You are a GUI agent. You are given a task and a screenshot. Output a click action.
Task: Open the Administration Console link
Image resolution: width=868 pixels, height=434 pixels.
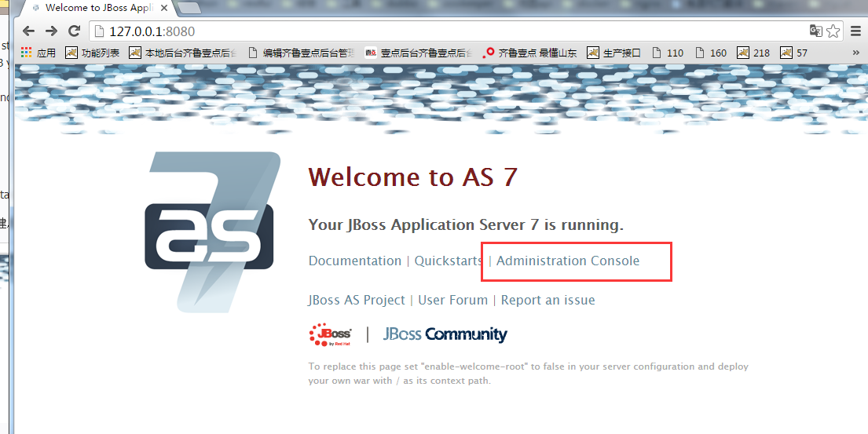point(568,261)
